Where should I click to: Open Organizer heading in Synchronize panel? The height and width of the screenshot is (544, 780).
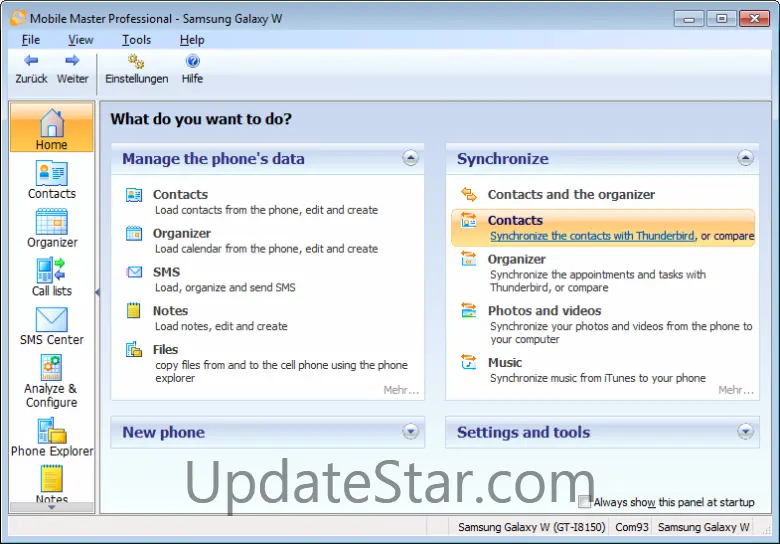516,259
